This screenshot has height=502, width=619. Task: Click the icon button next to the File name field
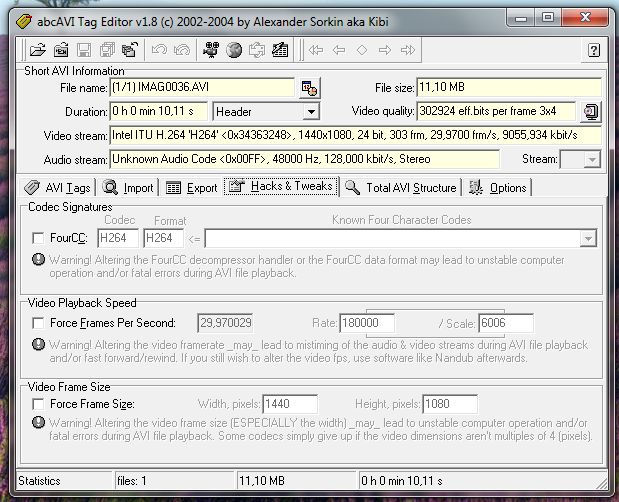click(x=309, y=88)
